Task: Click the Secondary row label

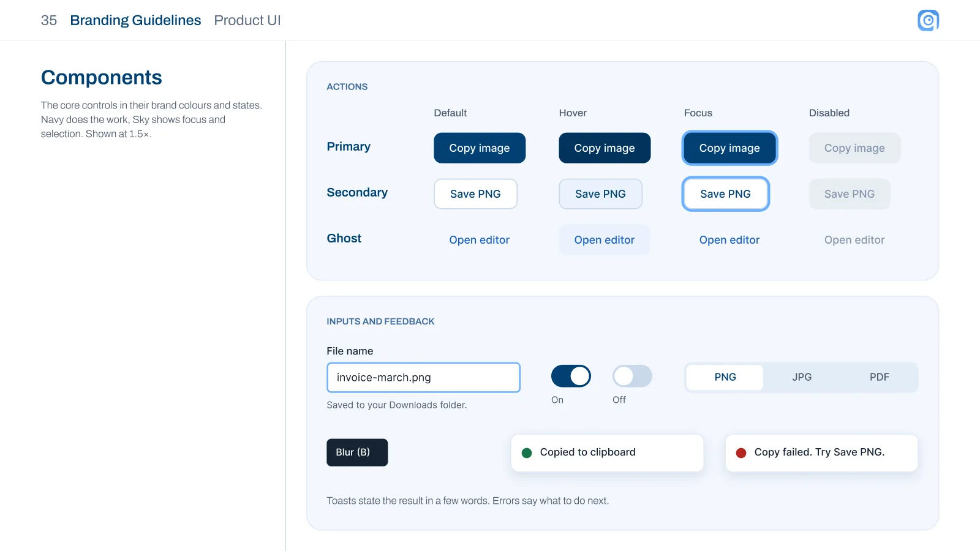Action: 357,192
